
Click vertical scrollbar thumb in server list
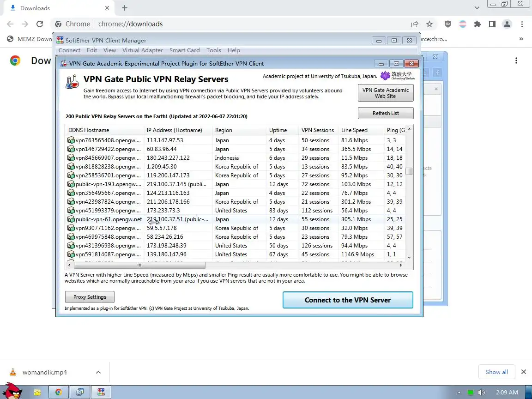click(x=409, y=171)
